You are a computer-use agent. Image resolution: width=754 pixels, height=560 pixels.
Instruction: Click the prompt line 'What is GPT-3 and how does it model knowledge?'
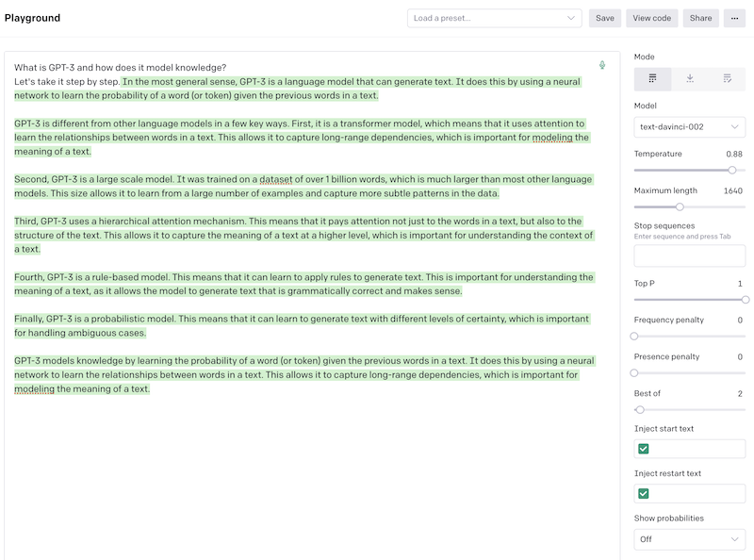[121, 68]
